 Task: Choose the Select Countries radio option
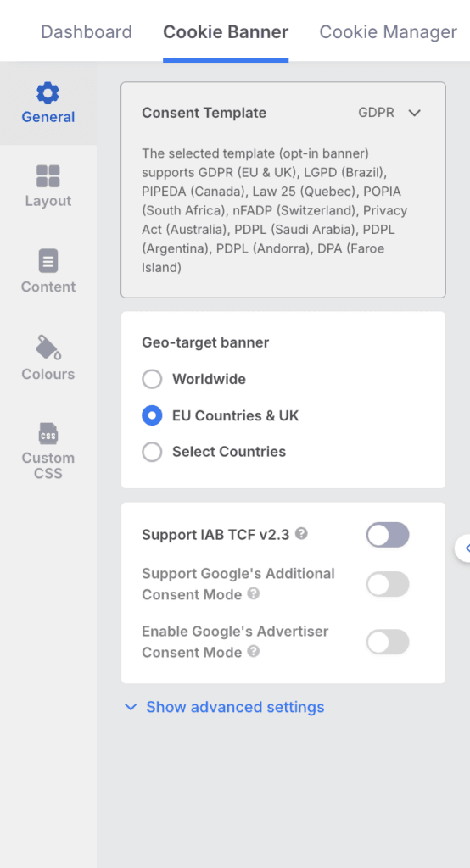152,452
